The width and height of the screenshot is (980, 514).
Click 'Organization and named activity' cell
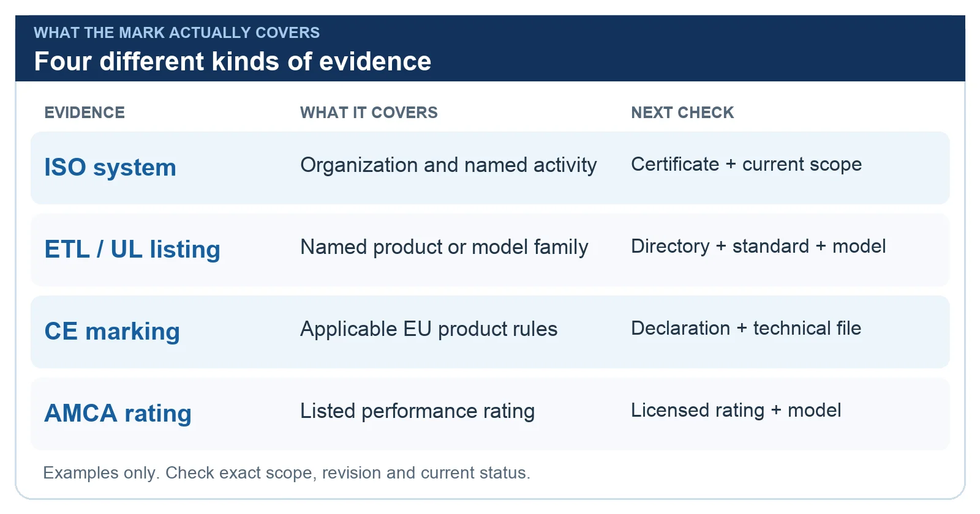tap(448, 165)
